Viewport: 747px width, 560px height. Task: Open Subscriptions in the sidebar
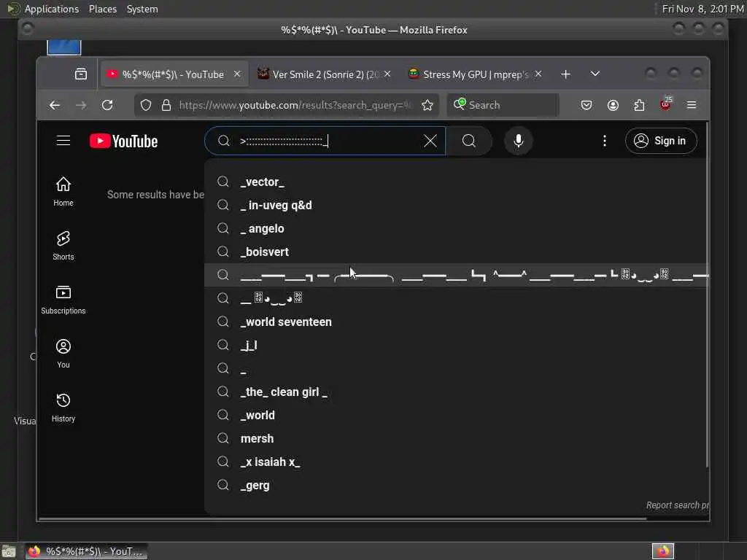click(63, 300)
